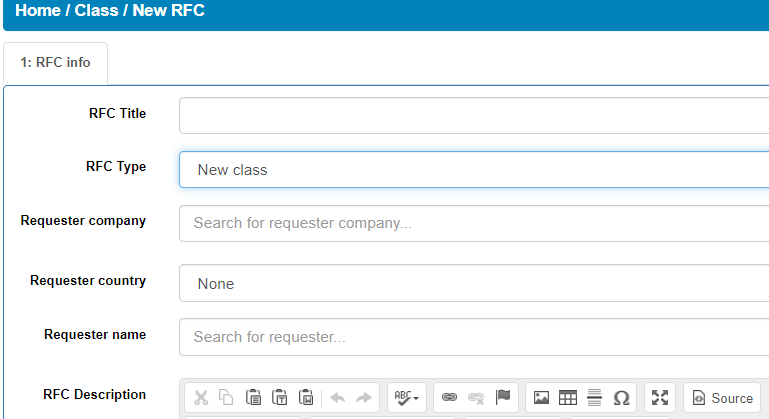This screenshot has height=419, width=769.
Task: Click the Paste icon in editor toolbar
Action: (253, 398)
